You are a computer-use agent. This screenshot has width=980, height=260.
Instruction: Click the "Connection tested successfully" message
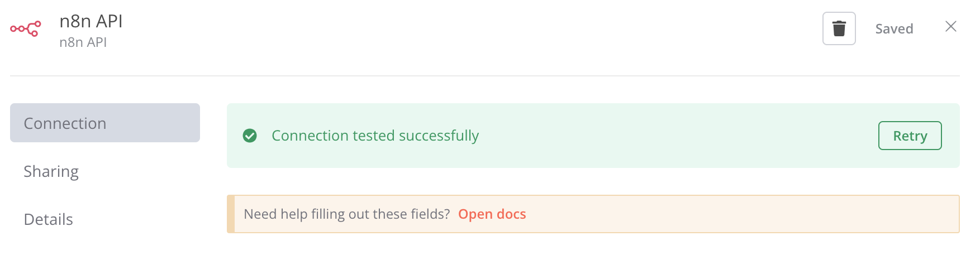[375, 136]
